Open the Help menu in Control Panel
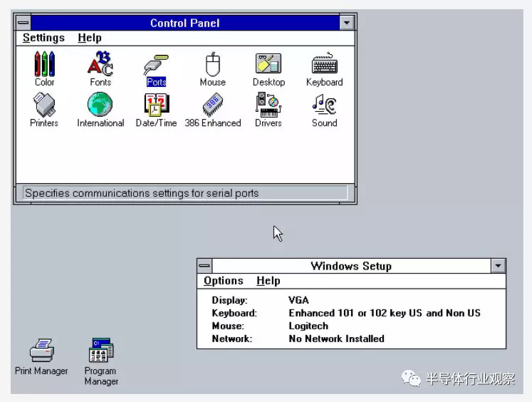This screenshot has height=402, width=532. [90, 38]
